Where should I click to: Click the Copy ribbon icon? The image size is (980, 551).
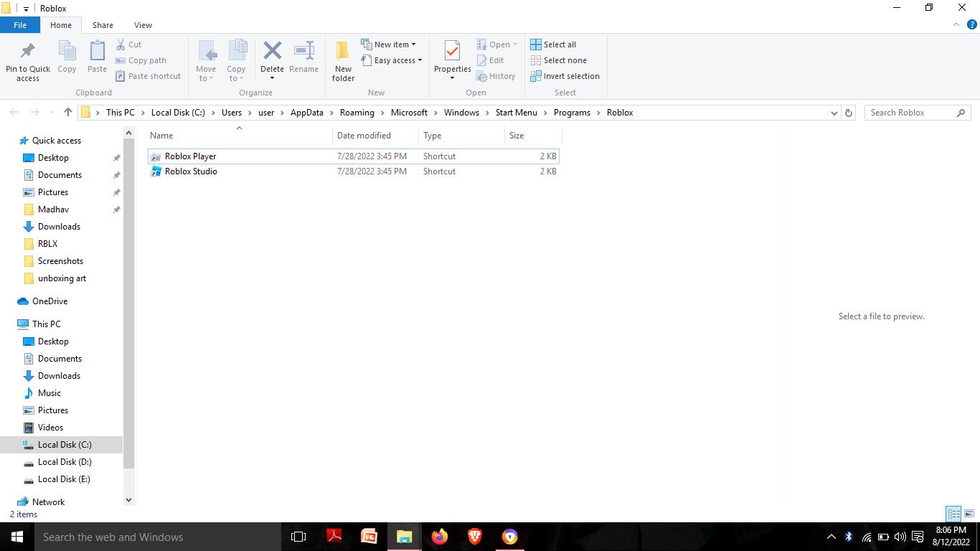[x=67, y=52]
